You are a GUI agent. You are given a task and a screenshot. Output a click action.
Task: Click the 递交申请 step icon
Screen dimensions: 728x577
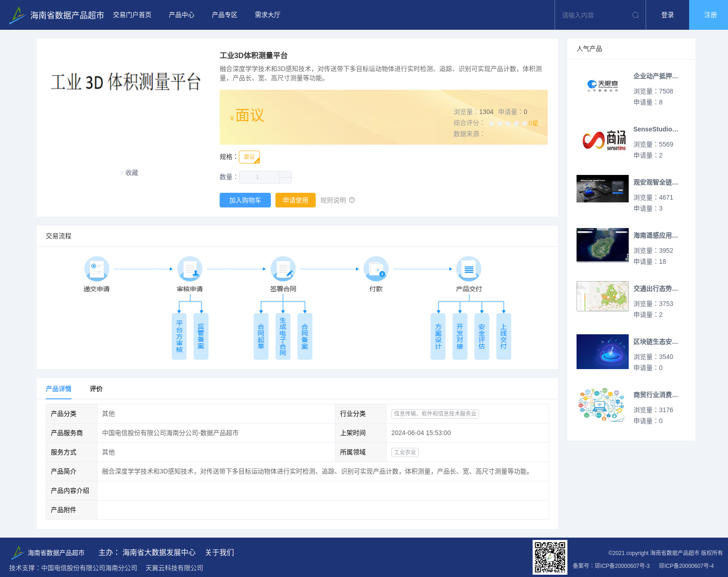97,269
